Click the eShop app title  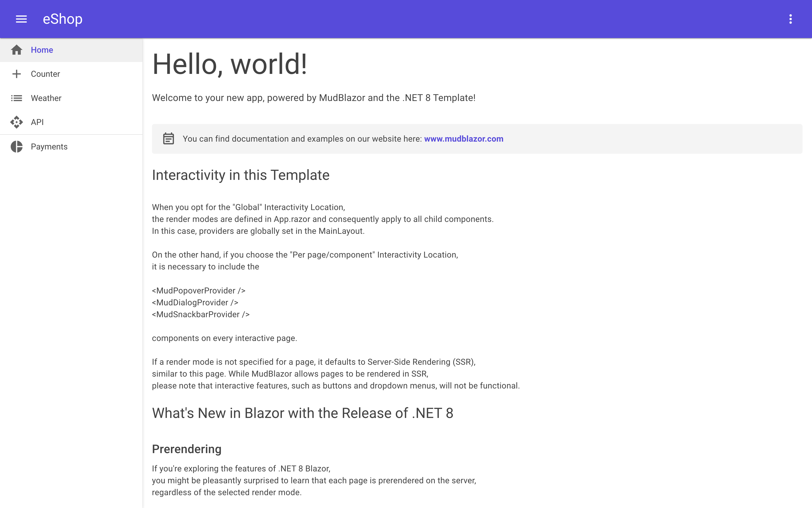[x=62, y=19]
